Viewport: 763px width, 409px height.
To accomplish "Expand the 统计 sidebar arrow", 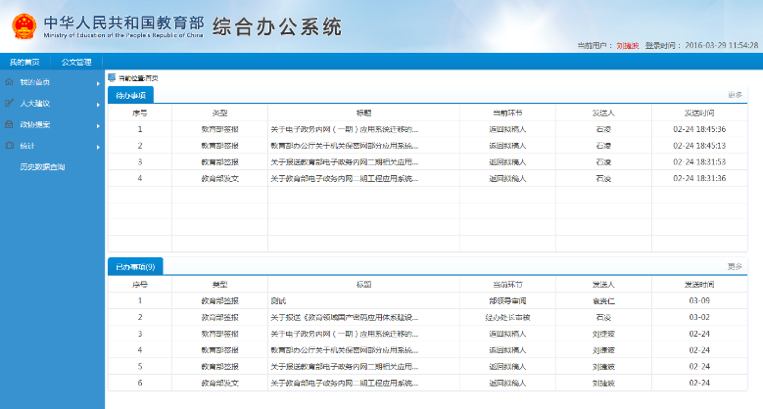I will [x=98, y=147].
